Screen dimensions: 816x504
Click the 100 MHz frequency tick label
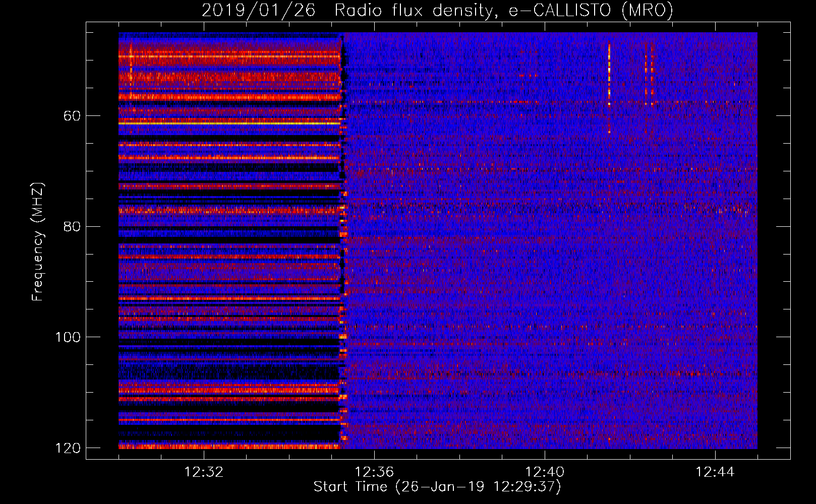68,337
